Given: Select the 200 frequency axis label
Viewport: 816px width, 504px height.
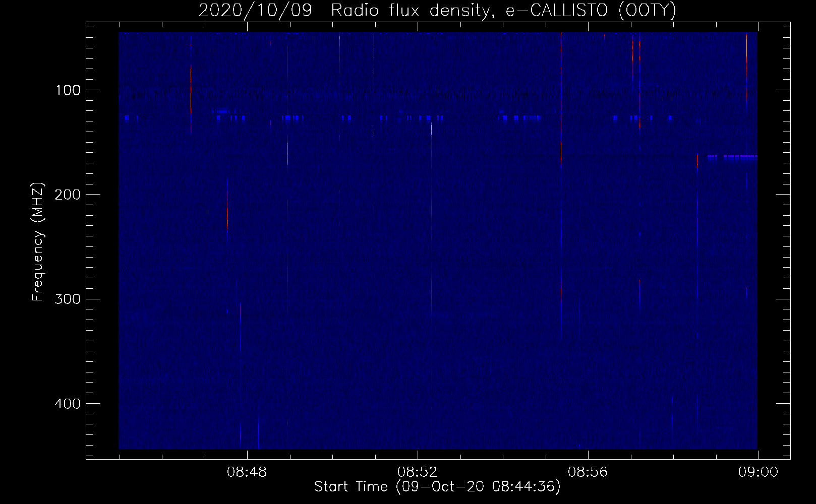Looking at the screenshot, I should [x=67, y=195].
